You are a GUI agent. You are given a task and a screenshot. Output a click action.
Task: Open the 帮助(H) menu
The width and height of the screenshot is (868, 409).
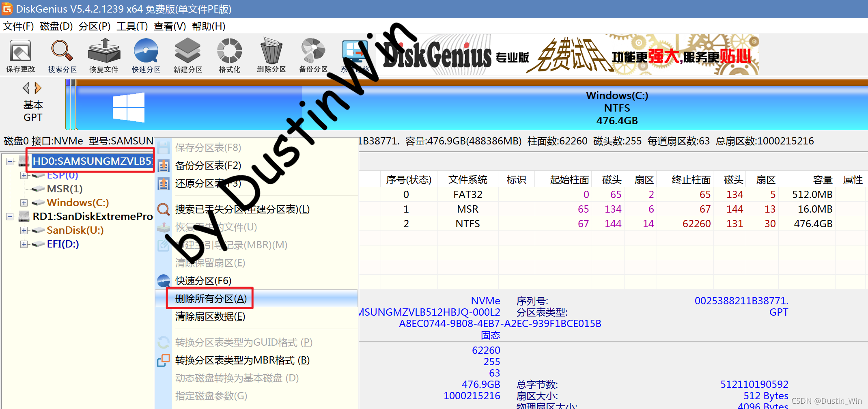209,26
